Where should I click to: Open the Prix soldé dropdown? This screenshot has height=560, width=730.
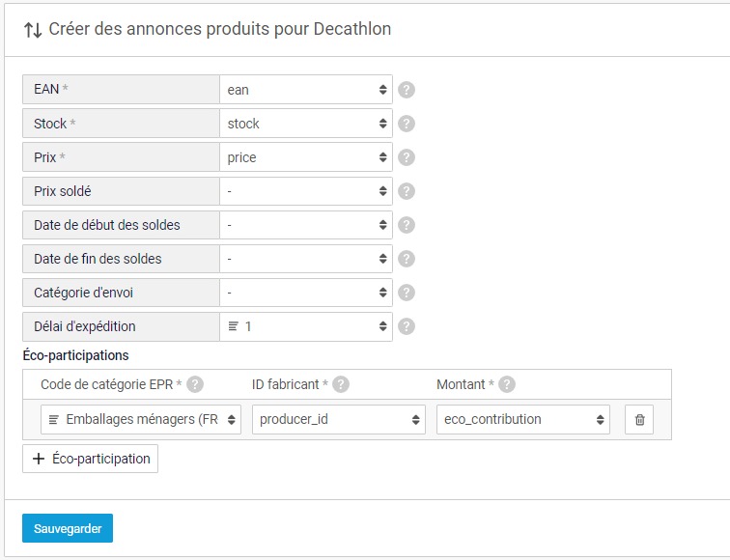click(306, 191)
